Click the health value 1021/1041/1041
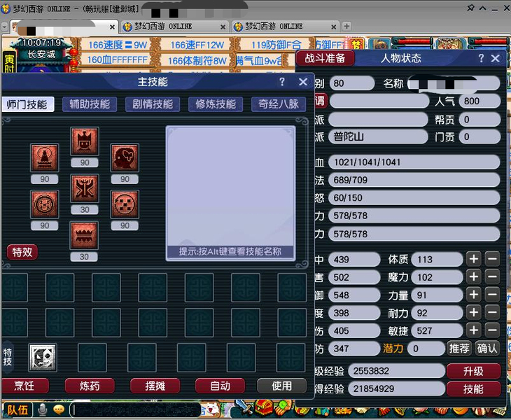This screenshot has height=420, width=511. pyautogui.click(x=414, y=162)
